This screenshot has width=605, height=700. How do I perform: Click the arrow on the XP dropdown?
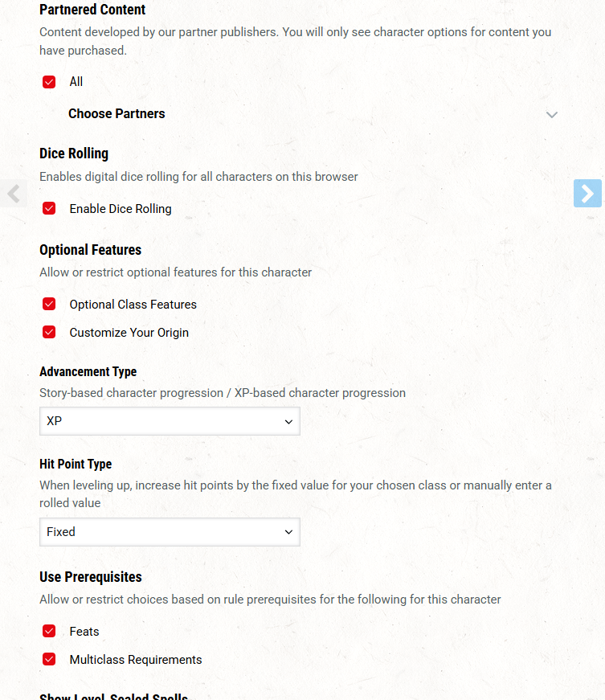[288, 421]
